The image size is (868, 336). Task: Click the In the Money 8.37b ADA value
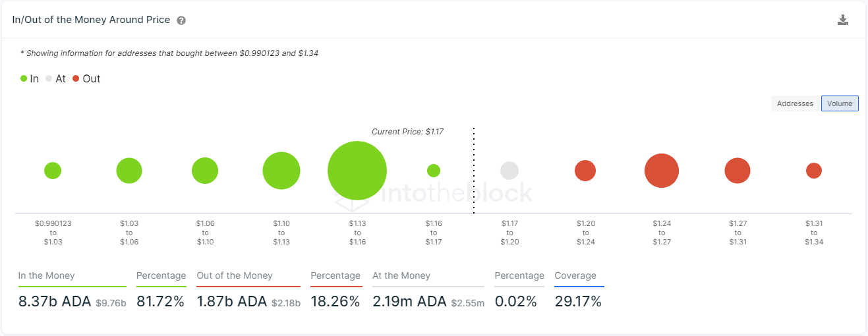click(x=55, y=302)
